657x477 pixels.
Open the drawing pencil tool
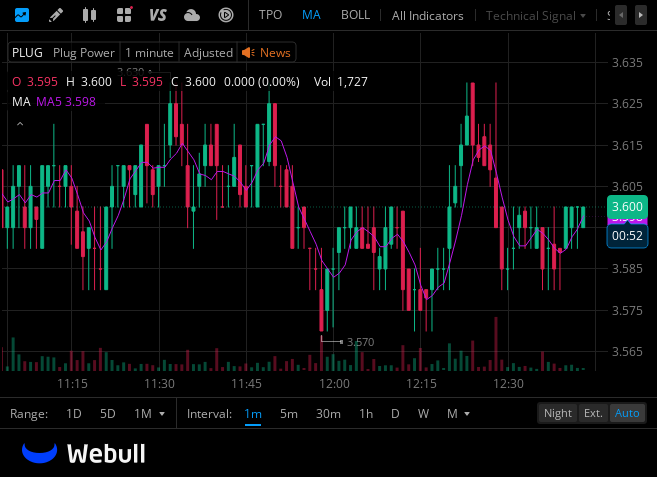coord(56,15)
